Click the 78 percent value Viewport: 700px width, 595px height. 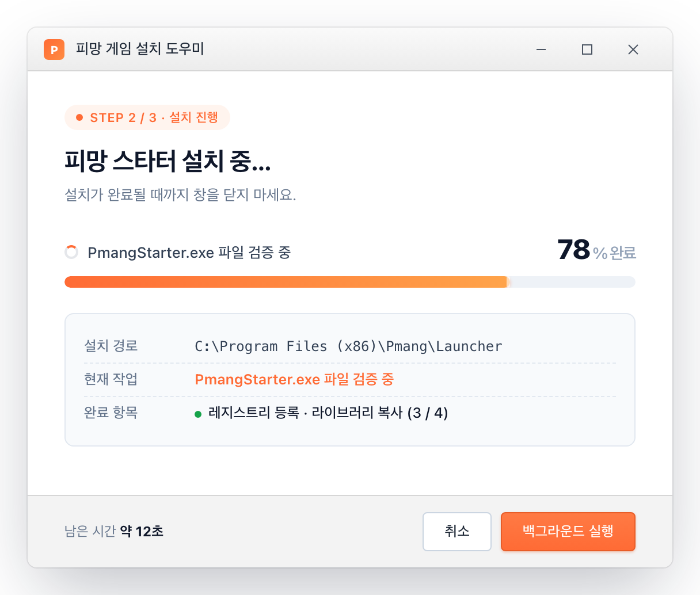(574, 250)
